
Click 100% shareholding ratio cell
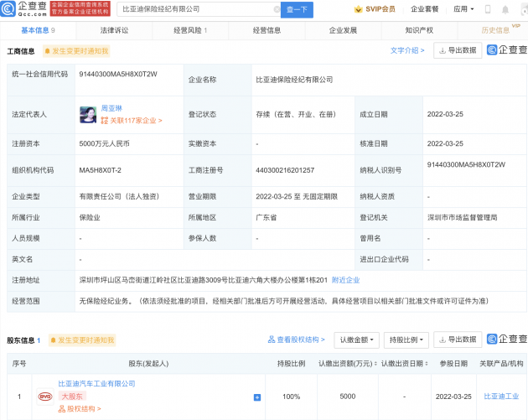pyautogui.click(x=292, y=397)
